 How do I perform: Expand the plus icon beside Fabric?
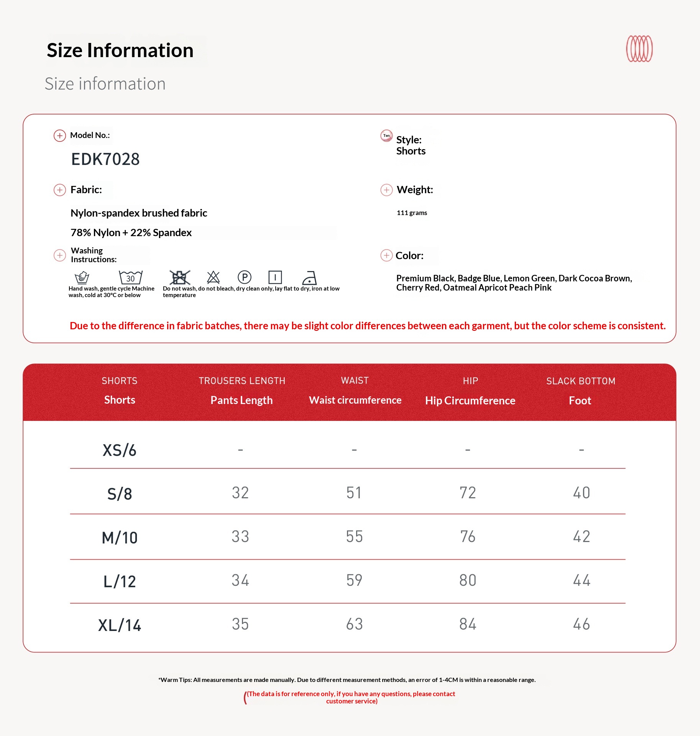(x=60, y=190)
